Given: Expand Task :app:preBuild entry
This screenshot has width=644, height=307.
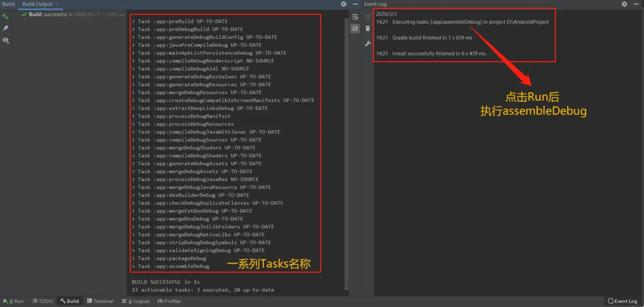Looking at the screenshot, I should click(x=133, y=21).
